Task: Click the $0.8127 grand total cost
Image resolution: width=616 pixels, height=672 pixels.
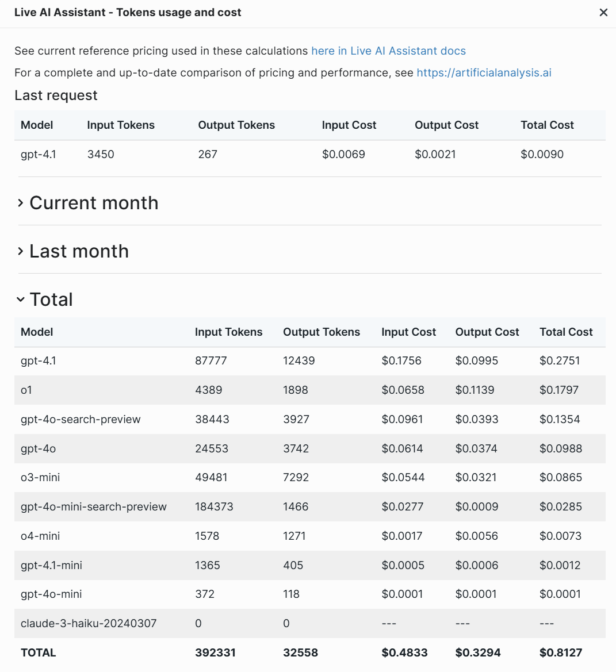Action: pyautogui.click(x=561, y=652)
